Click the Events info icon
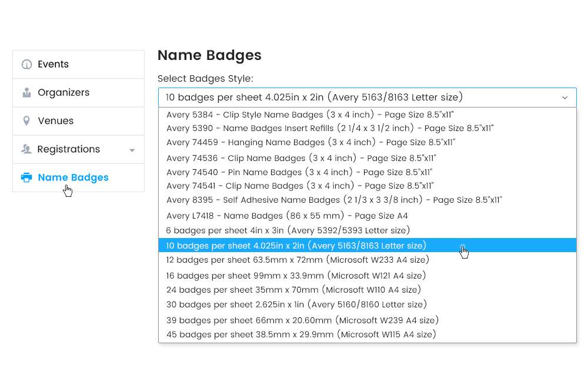588x392 pixels. tap(26, 64)
